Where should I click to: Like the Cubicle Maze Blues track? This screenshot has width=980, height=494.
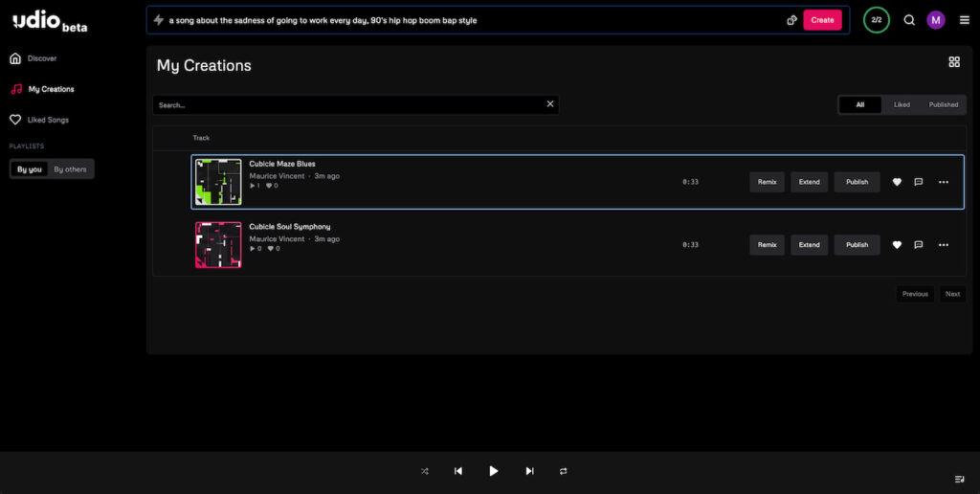897,182
